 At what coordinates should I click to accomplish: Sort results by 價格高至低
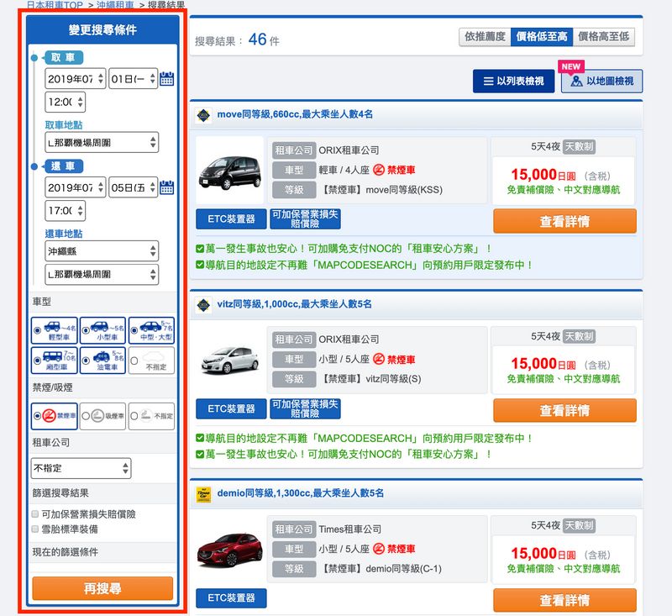pyautogui.click(x=603, y=37)
